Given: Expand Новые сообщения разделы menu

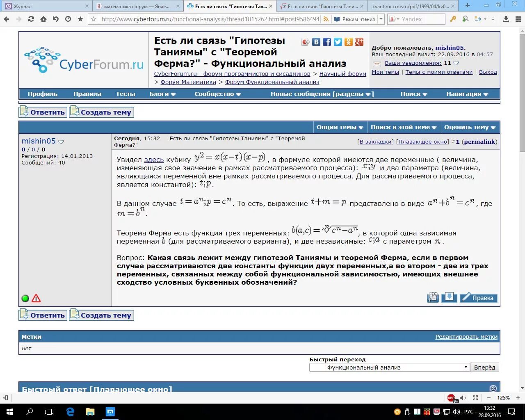Looking at the screenshot, I should tap(322, 94).
